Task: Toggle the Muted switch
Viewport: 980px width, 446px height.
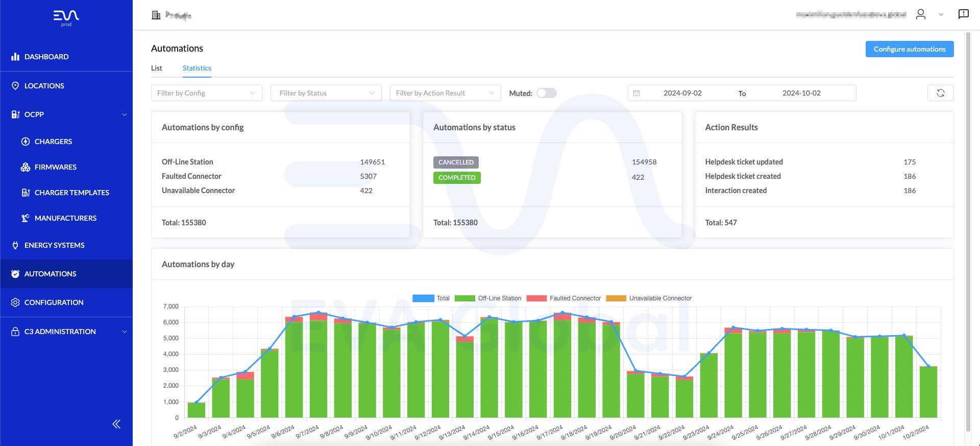Action: pos(546,93)
